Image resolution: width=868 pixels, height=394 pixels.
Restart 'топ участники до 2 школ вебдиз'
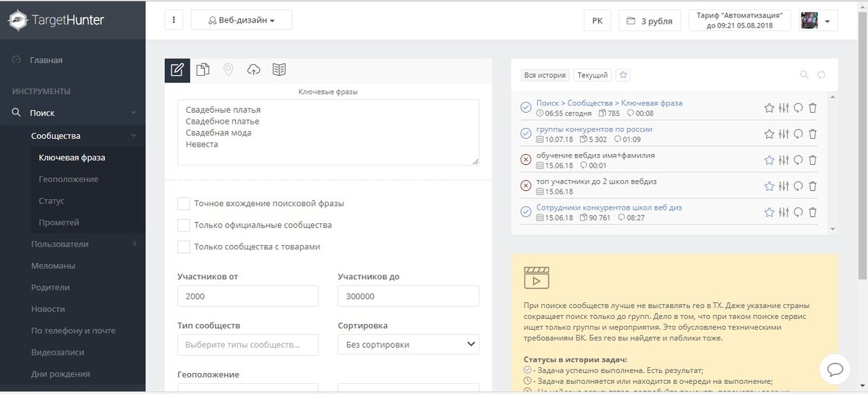(x=799, y=186)
